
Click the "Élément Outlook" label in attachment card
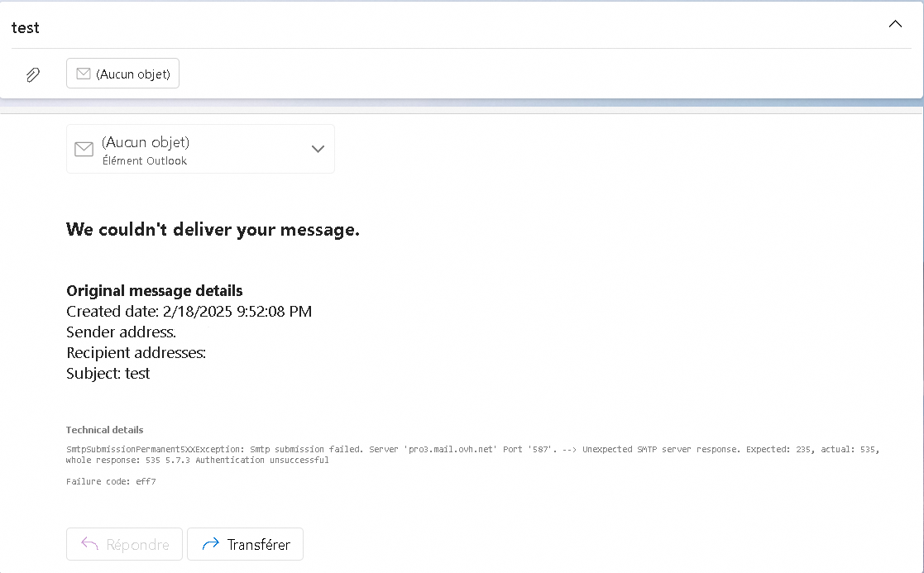coord(144,161)
